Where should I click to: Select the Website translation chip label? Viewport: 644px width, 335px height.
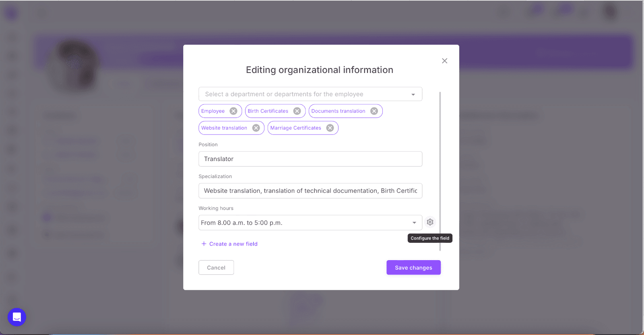(224, 128)
